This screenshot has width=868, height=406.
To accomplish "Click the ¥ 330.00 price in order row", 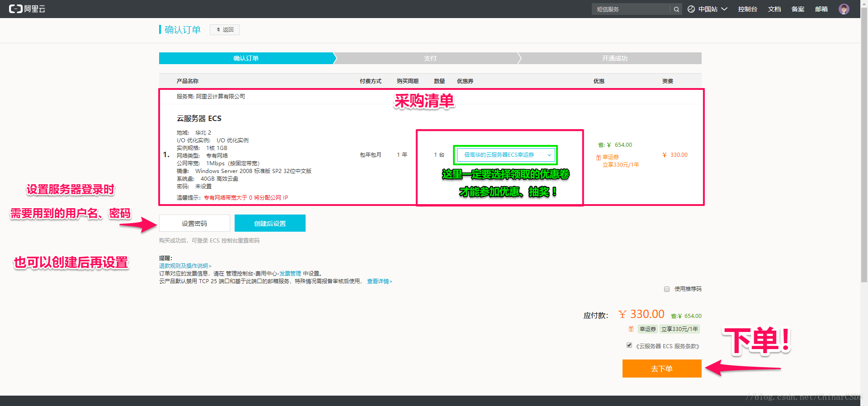I will 675,155.
